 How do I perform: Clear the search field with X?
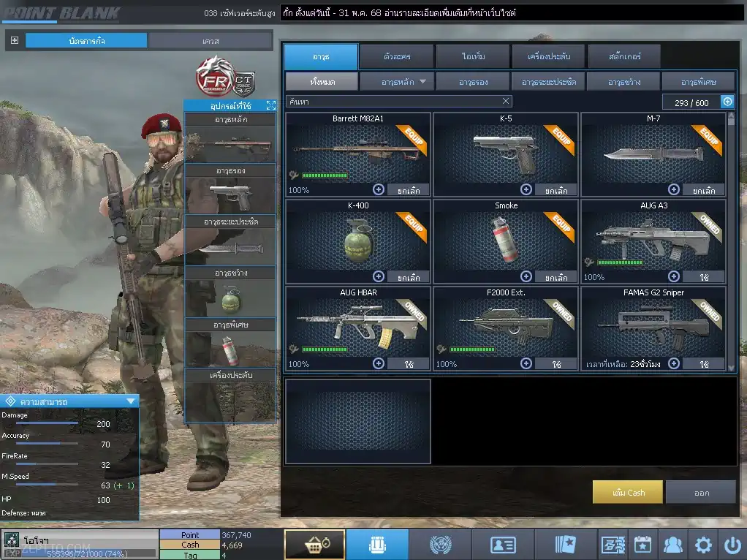506,101
